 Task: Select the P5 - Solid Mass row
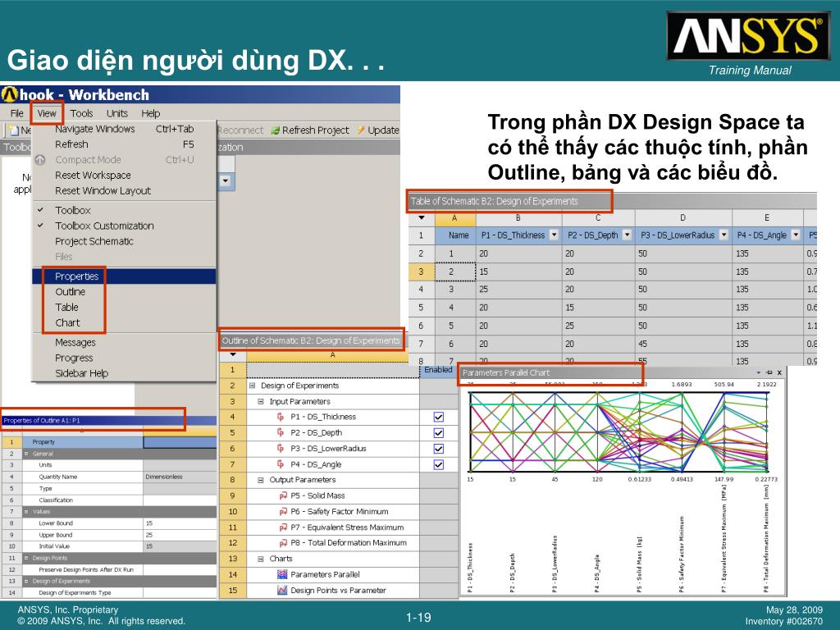click(332, 496)
